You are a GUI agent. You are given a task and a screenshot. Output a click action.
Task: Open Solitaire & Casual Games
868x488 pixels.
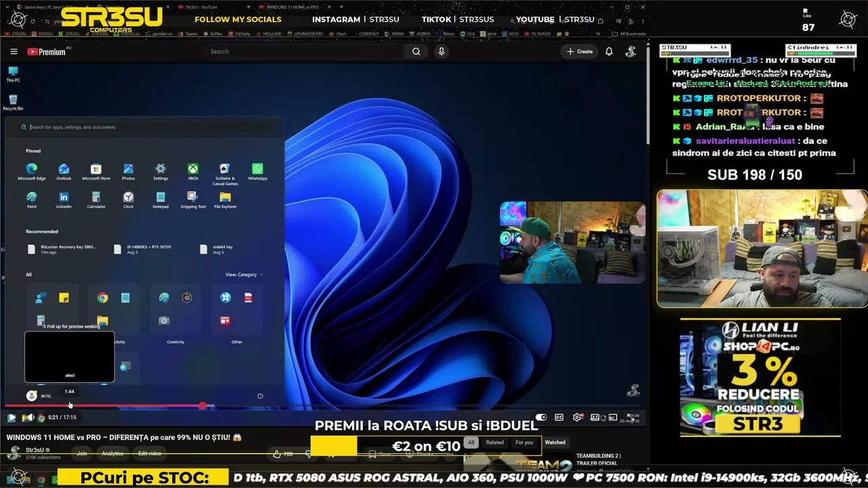click(225, 174)
